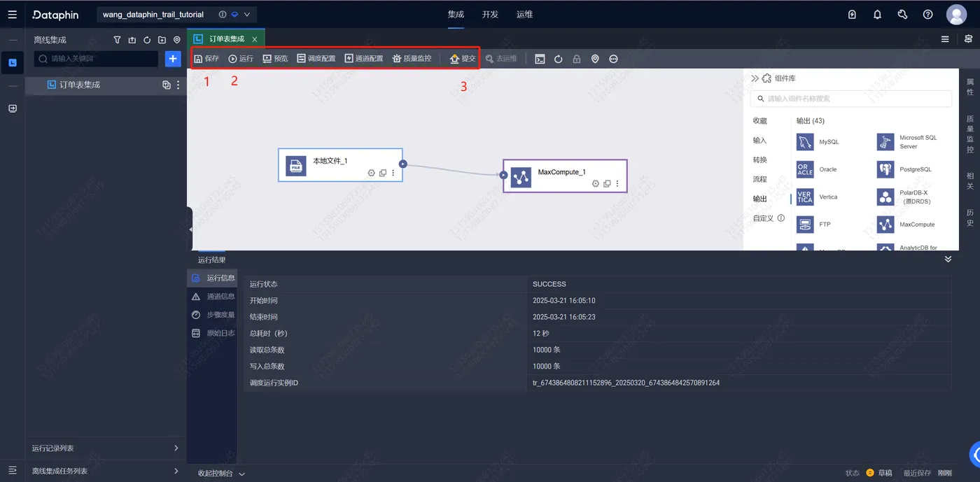Screen dimensions: 980x482
Task: Focus the 请输入关键词 search field
Action: point(97,59)
